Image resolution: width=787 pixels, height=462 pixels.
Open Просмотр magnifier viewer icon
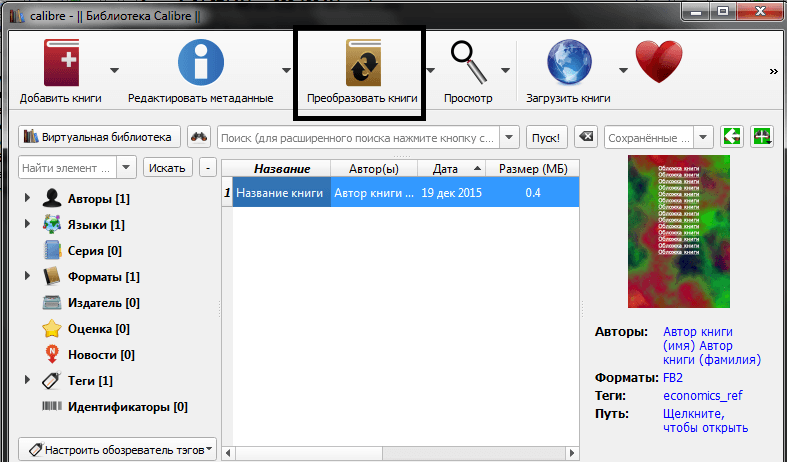[469, 62]
